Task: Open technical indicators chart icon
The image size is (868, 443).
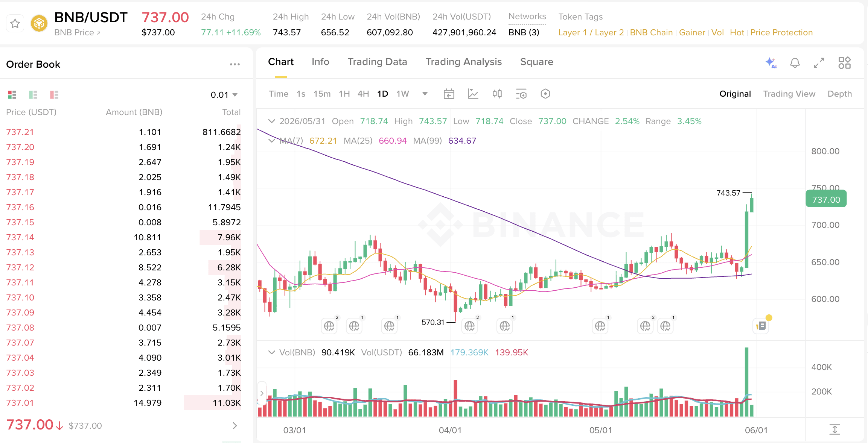Action: 473,94
